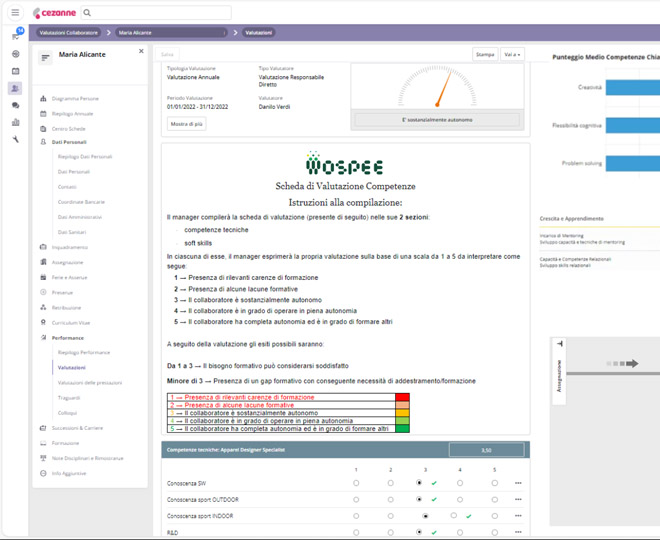This screenshot has width=660, height=540.
Task: Select rating 4 for Conoscenza sport OUTDOOR
Action: [x=460, y=500]
